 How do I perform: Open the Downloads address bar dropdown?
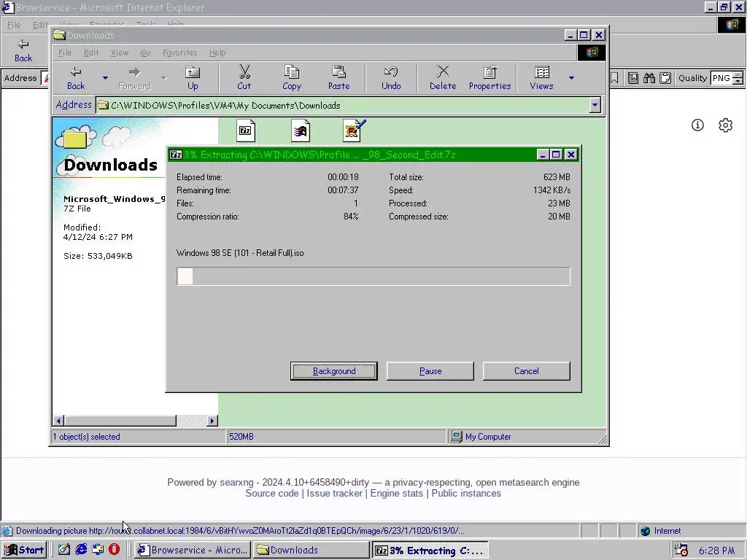pyautogui.click(x=595, y=105)
